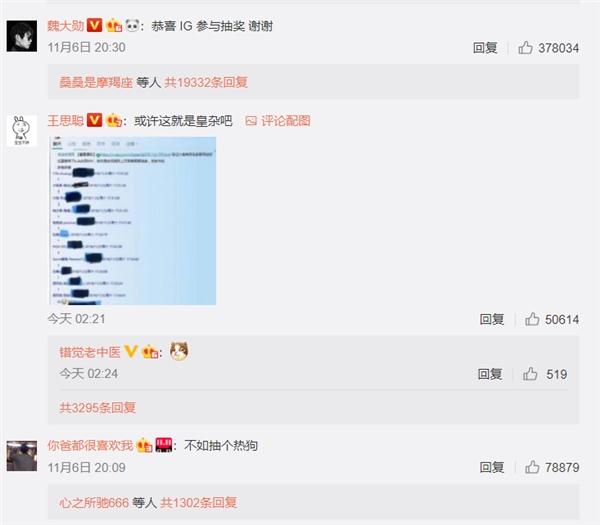Open user 心之所驰666's profile link
The height and width of the screenshot is (525, 600).
point(94,502)
